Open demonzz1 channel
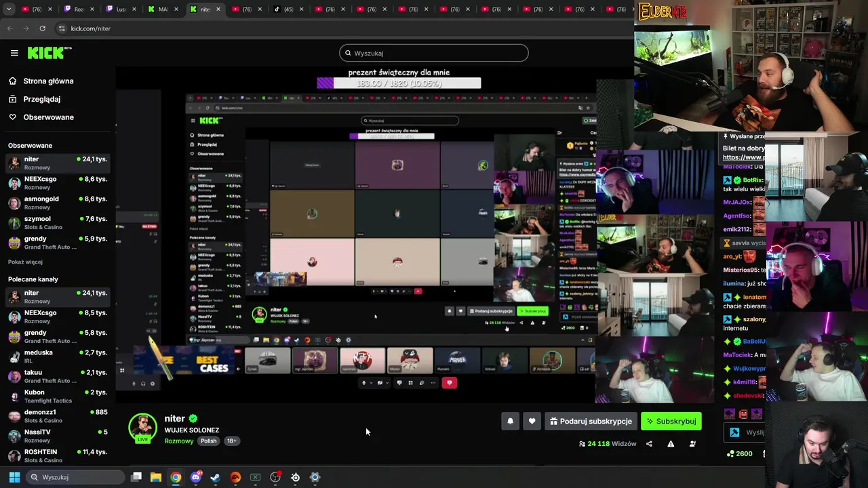This screenshot has height=488, width=868. coord(57,416)
